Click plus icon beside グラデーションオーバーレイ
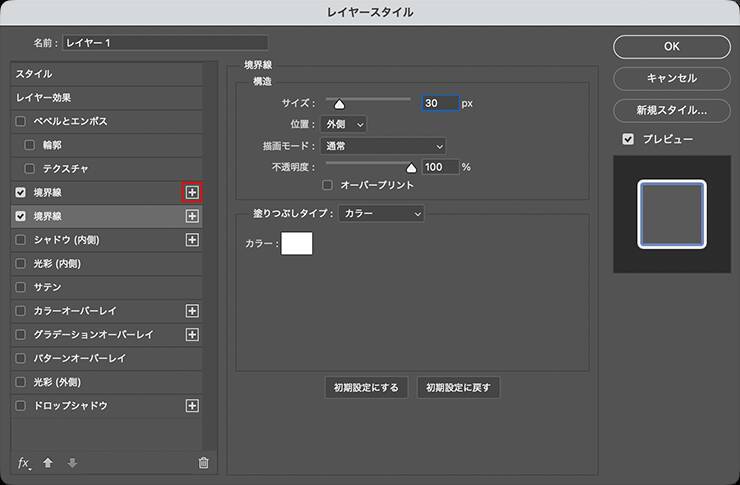 [192, 334]
